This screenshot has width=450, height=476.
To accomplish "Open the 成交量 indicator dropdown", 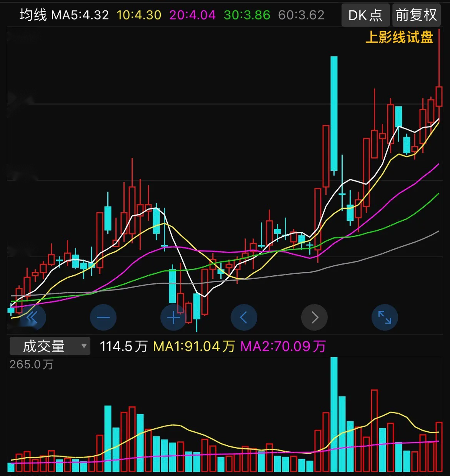I will click(48, 346).
